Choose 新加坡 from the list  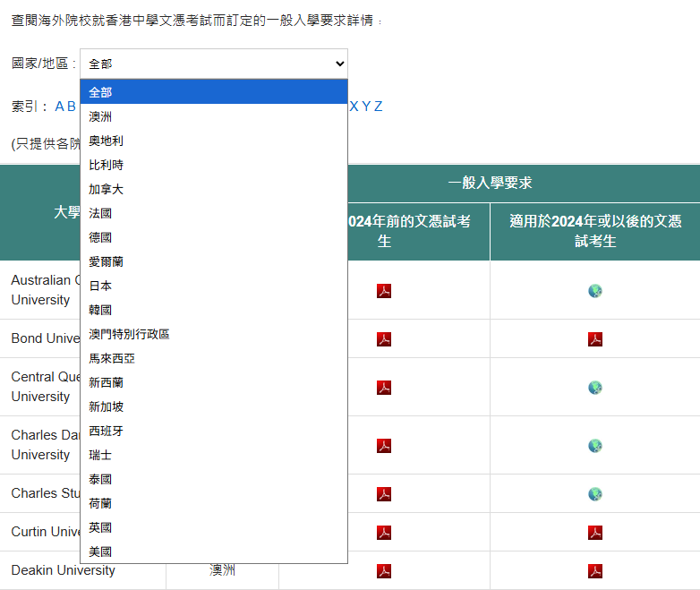[x=214, y=406]
